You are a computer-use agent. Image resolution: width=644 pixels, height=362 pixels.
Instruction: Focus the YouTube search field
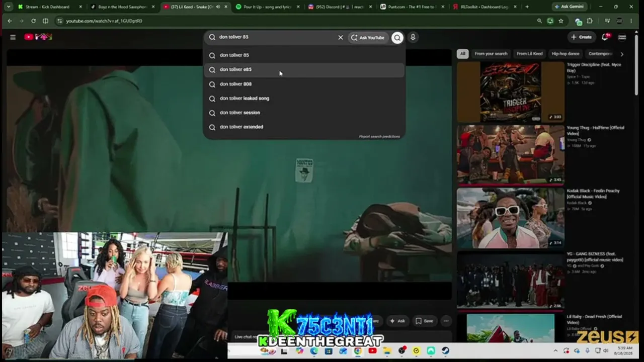[x=274, y=37]
